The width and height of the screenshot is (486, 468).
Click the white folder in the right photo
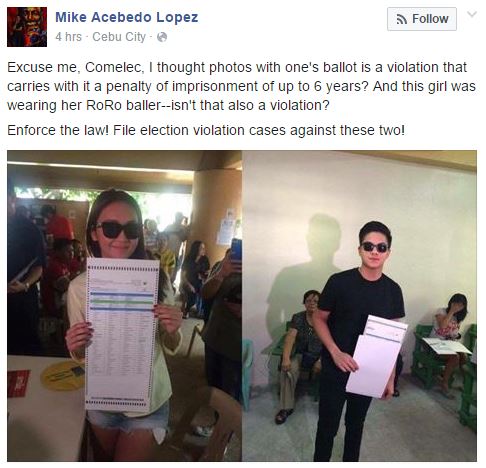(376, 356)
